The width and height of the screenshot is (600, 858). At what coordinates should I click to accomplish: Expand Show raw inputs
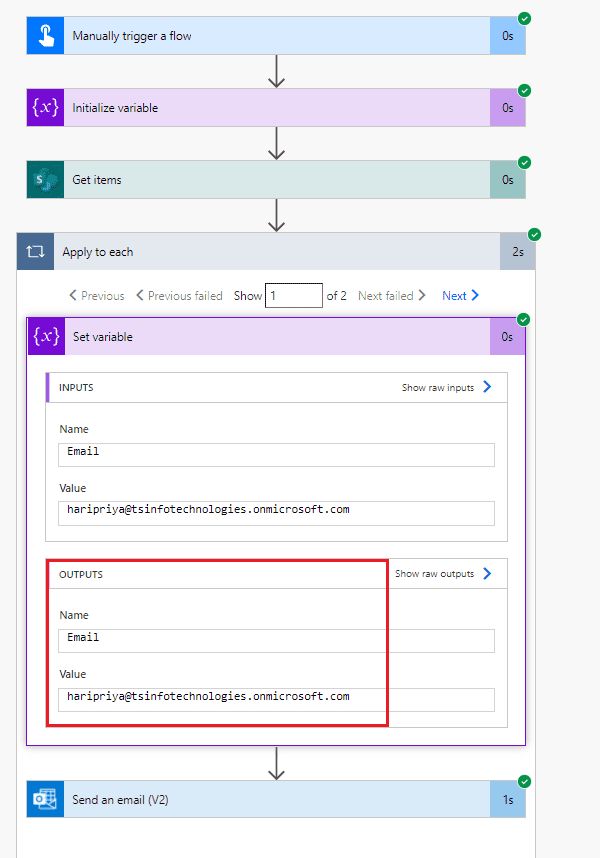click(x=438, y=387)
